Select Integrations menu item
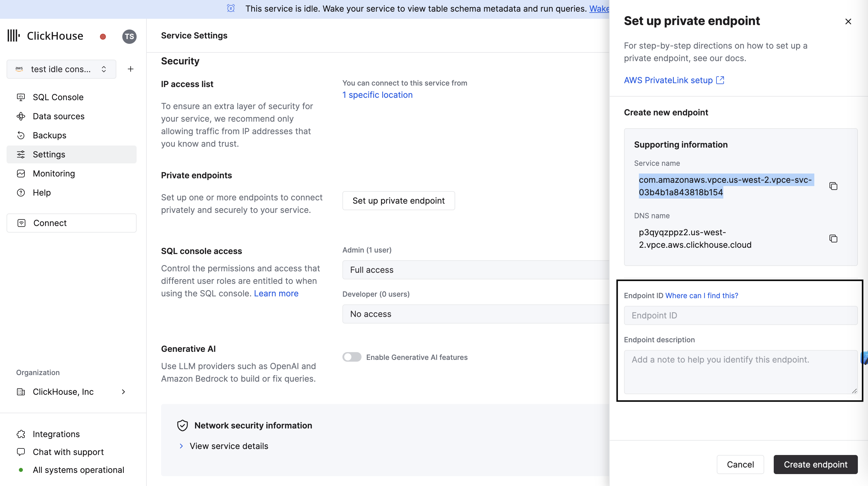 pyautogui.click(x=56, y=434)
